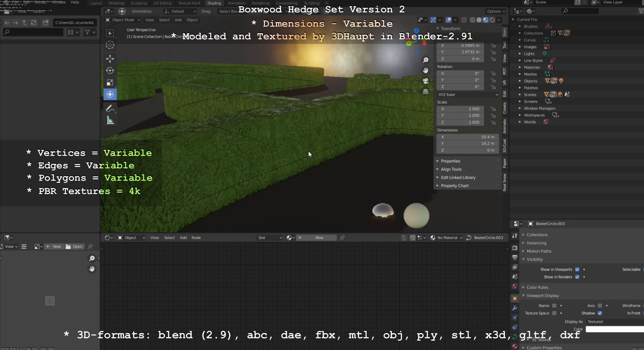Click the viewport Options button

tap(496, 11)
